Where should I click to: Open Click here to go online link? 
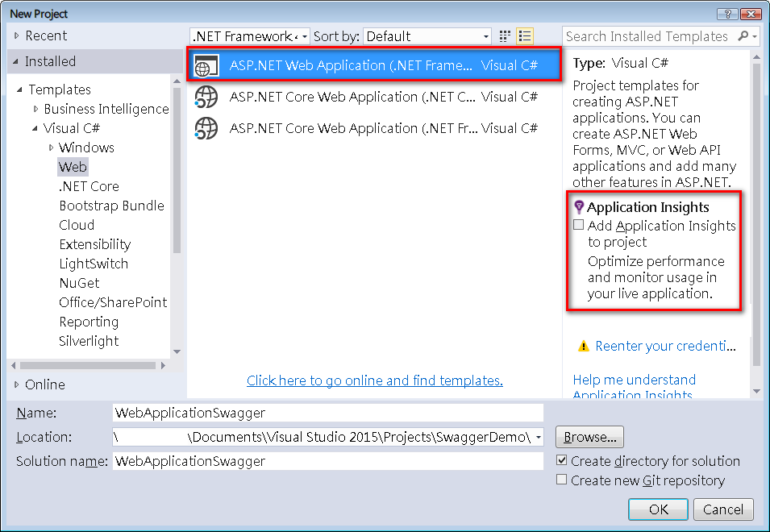point(375,380)
